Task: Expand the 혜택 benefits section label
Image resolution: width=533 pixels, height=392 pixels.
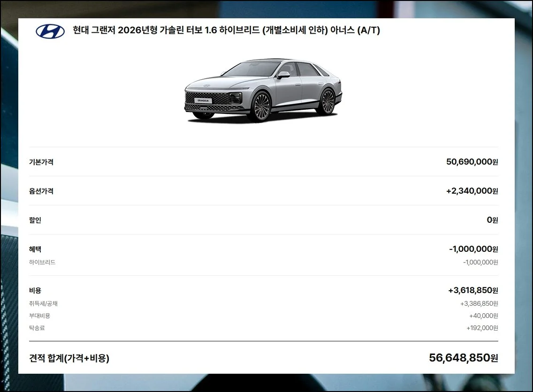Action: (x=35, y=249)
